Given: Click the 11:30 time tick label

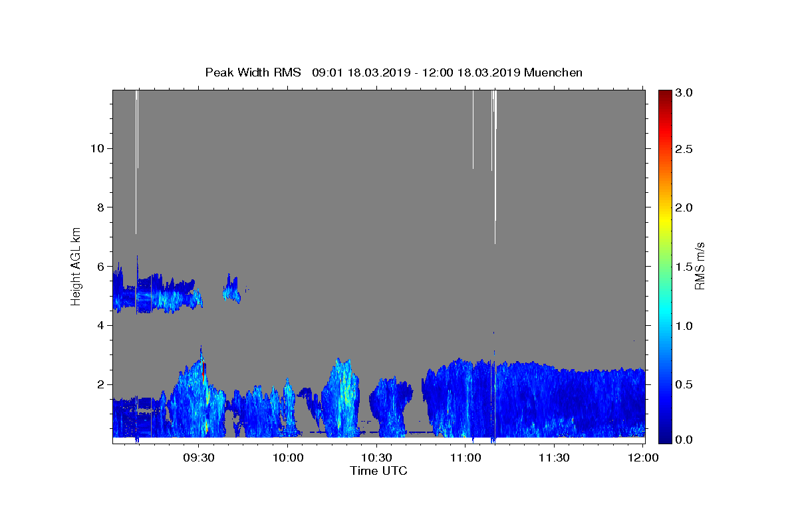Looking at the screenshot, I should tap(554, 458).
